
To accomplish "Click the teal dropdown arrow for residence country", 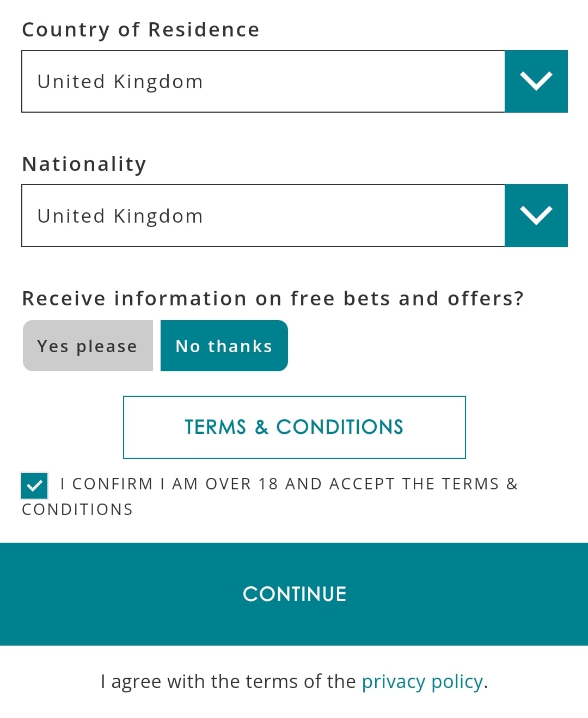I will pos(536,81).
